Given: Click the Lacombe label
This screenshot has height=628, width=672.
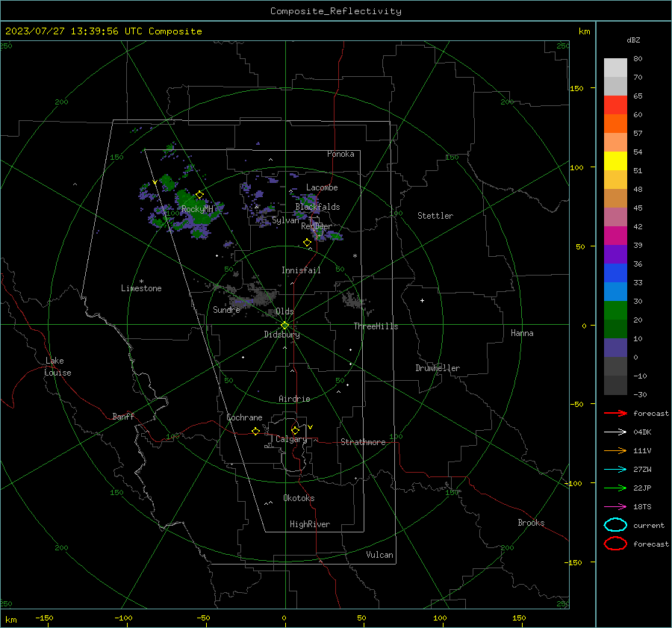Looking at the screenshot, I should 322,187.
